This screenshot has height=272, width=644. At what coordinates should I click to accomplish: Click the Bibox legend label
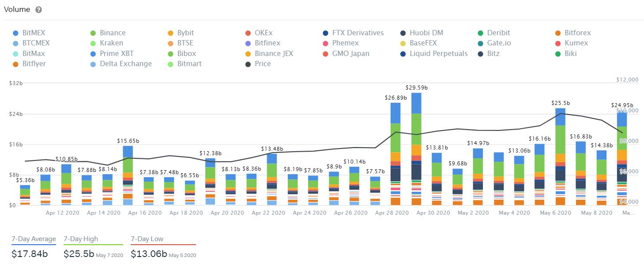tap(187, 54)
